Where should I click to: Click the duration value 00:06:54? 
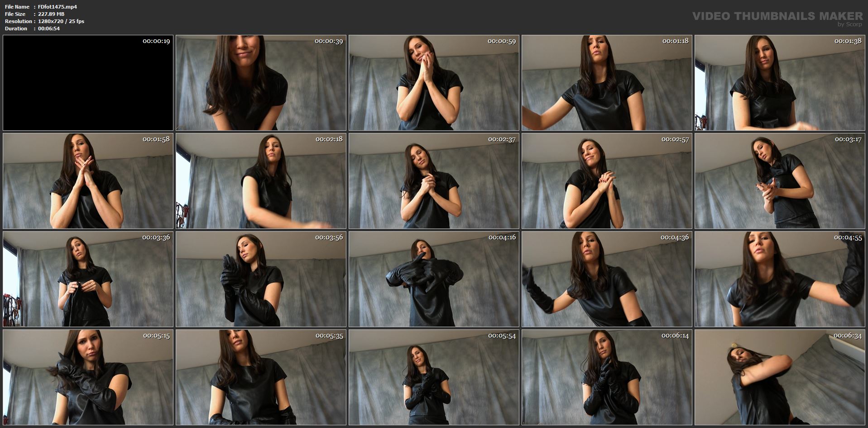(49, 29)
